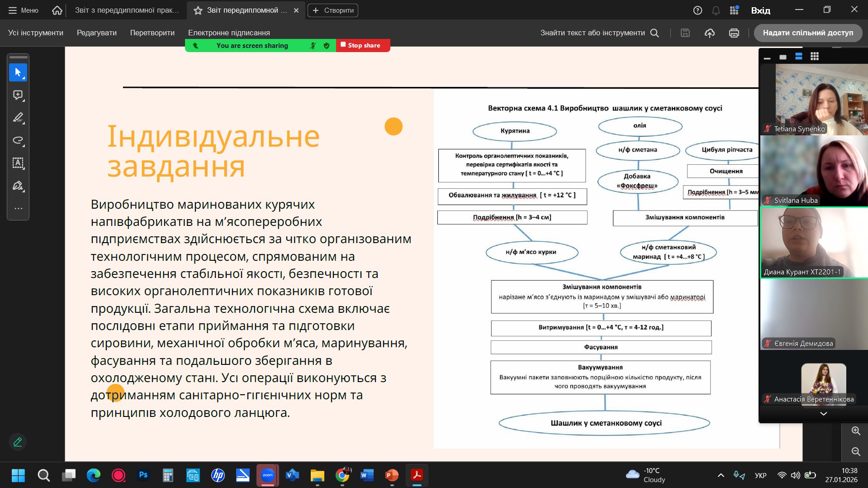Screen dimensions: 868x488
Task: Choose the add comment tool
Action: pos(18,95)
